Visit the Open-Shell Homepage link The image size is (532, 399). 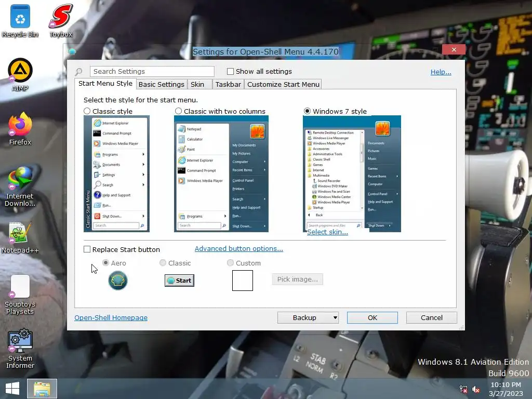pos(111,317)
